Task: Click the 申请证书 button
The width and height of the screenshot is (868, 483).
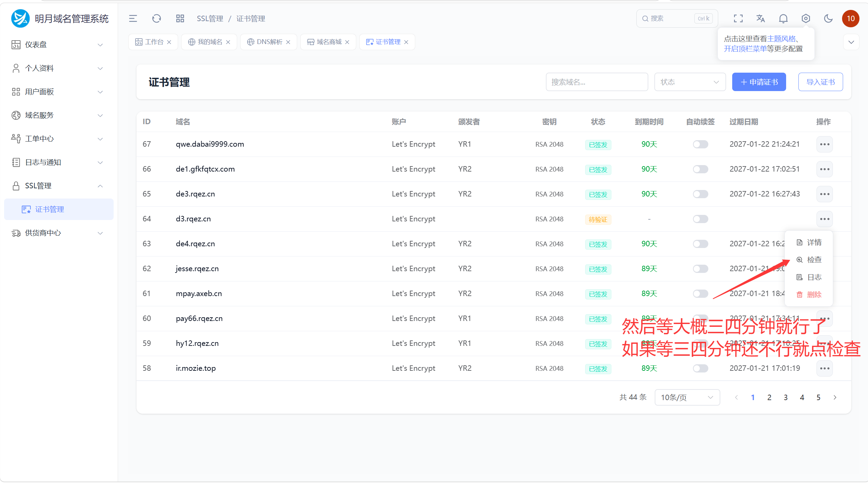Action: (x=759, y=82)
